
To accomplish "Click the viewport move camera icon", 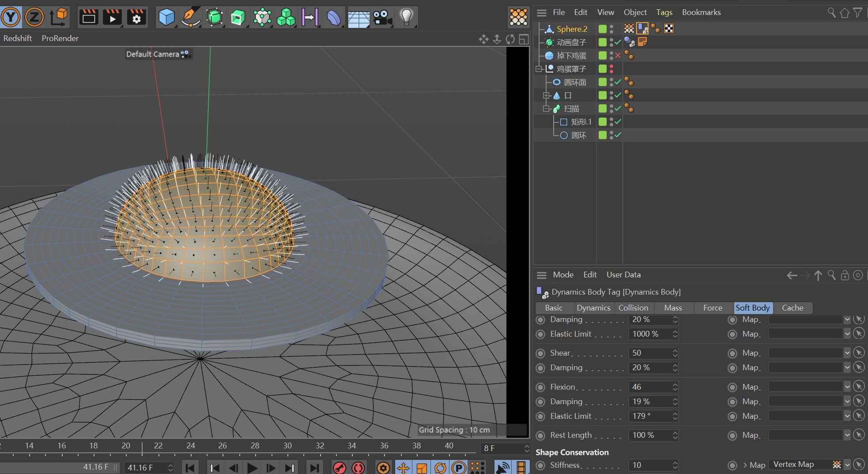I will (x=484, y=39).
